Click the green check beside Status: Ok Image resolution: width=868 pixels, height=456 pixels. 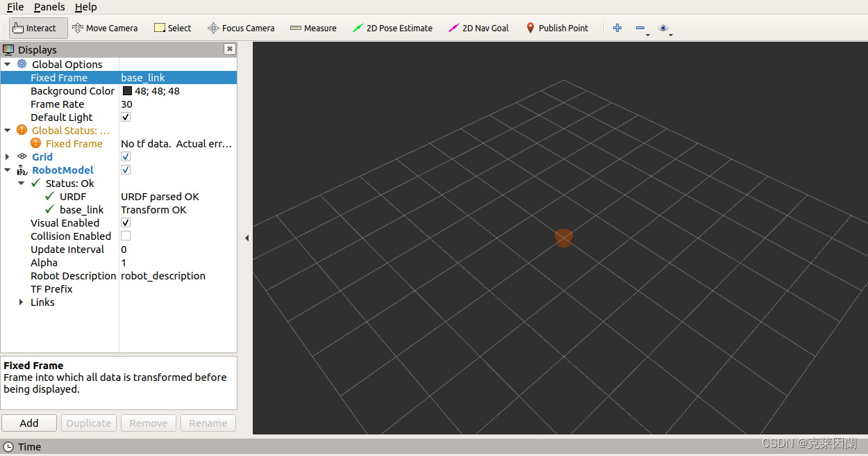point(36,183)
